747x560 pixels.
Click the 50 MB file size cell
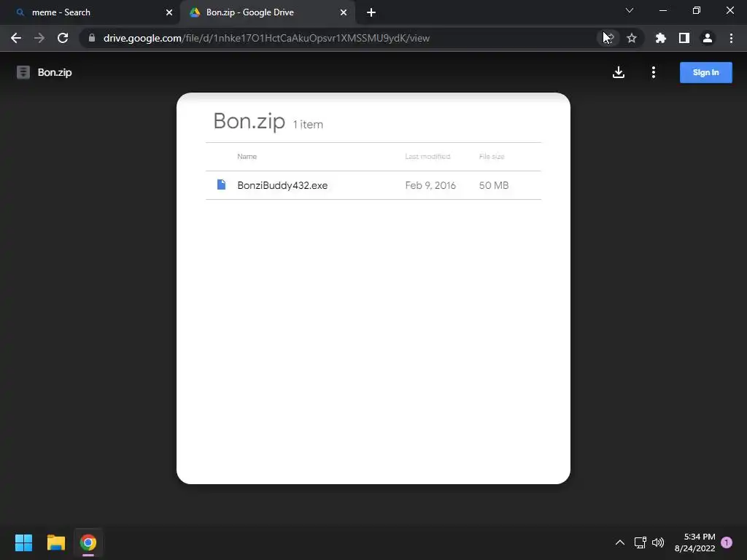coord(494,185)
